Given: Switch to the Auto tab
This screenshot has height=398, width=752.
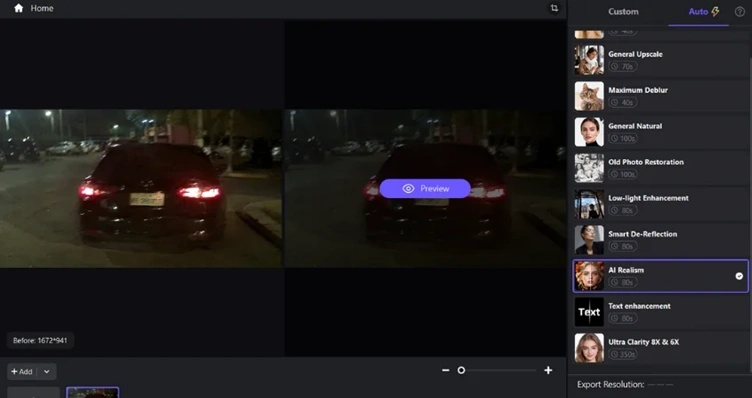Looking at the screenshot, I should pos(704,12).
